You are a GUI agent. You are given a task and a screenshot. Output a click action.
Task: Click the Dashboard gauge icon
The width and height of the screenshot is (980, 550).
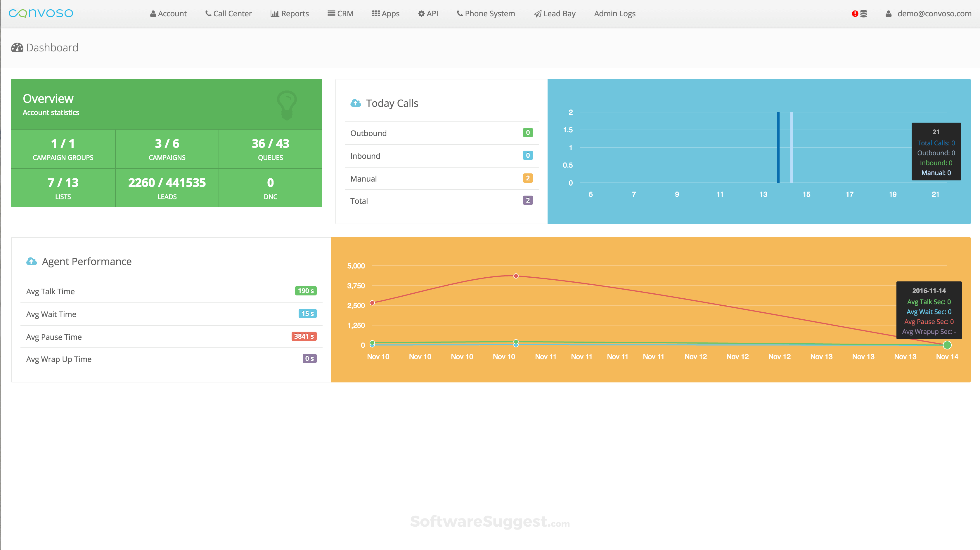pos(17,48)
